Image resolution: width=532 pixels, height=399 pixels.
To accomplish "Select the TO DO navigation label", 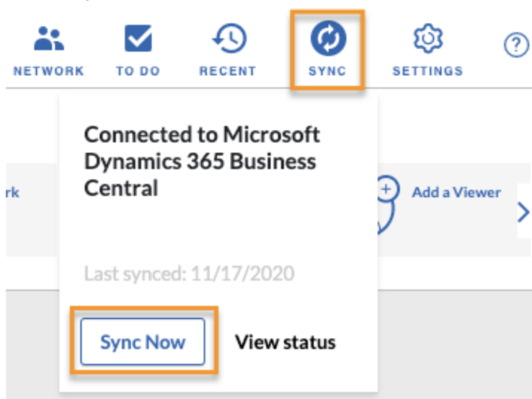I will point(138,71).
